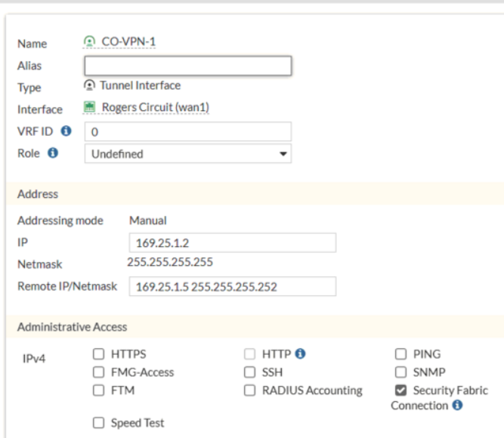Enable RADIUS Accounting checkbox
The width and height of the screenshot is (504, 438).
coord(250,390)
